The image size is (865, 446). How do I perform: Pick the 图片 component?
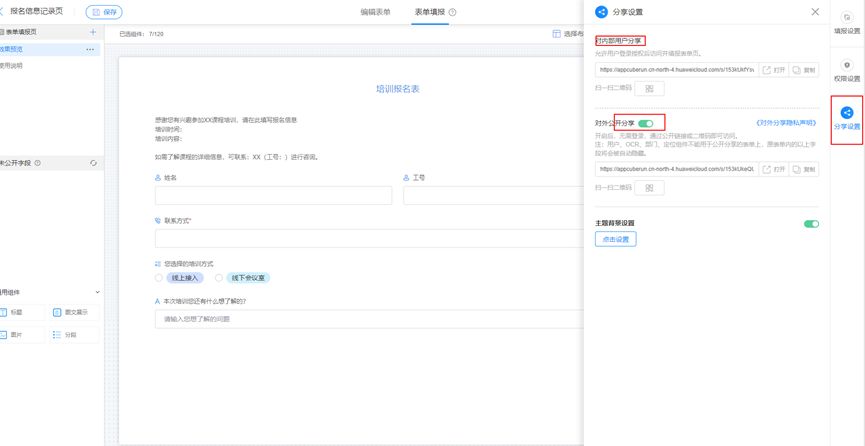[21, 334]
